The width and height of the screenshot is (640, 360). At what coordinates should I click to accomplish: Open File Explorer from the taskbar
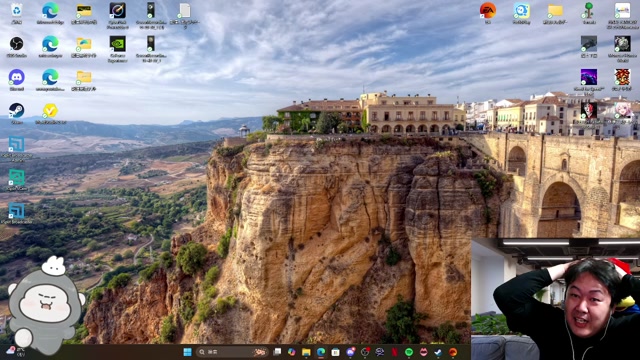click(x=306, y=352)
